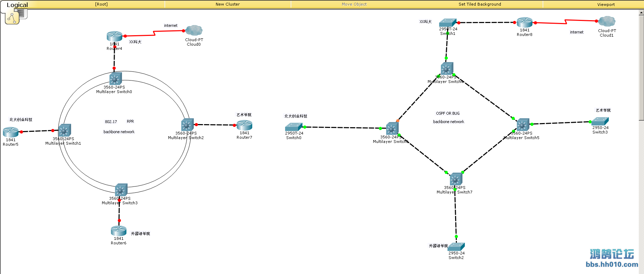Select Switch1 2950T-24 icon
This screenshot has height=274, width=644.
pos(448,23)
